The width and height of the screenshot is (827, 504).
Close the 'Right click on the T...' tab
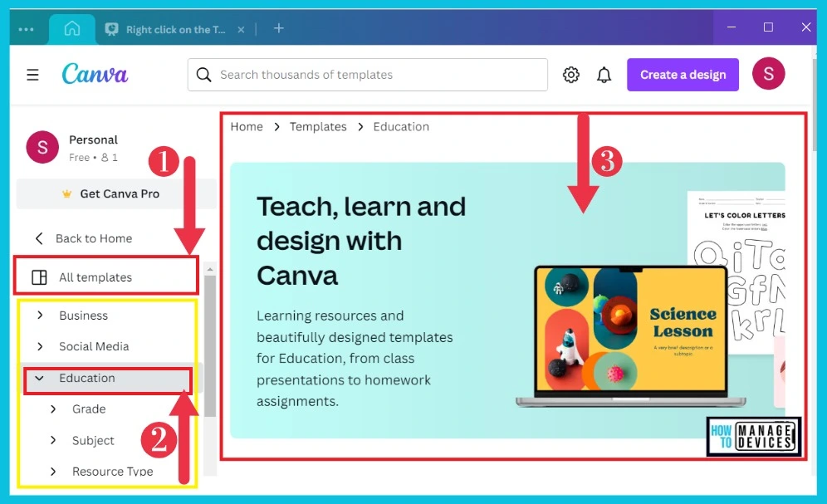(x=241, y=30)
